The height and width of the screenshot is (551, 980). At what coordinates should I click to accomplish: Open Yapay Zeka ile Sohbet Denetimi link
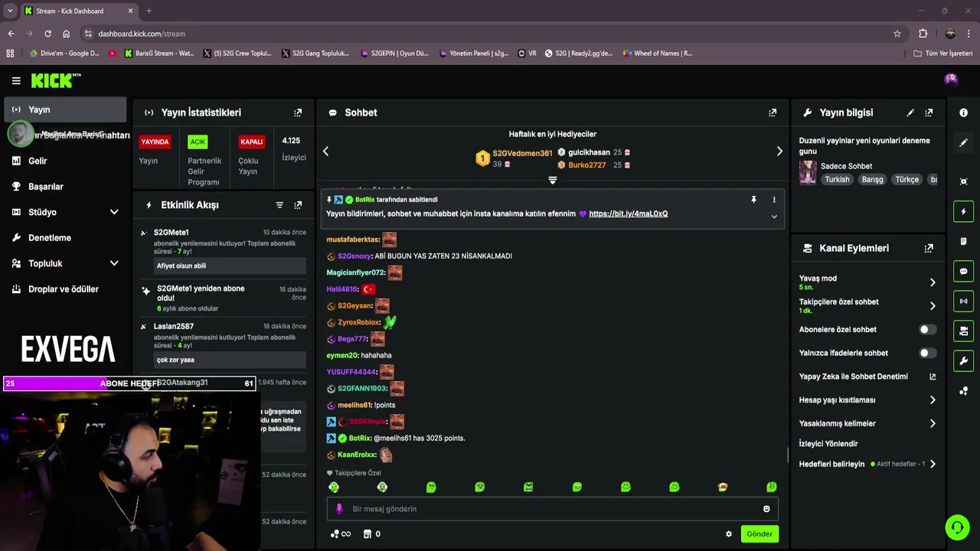pos(867,377)
